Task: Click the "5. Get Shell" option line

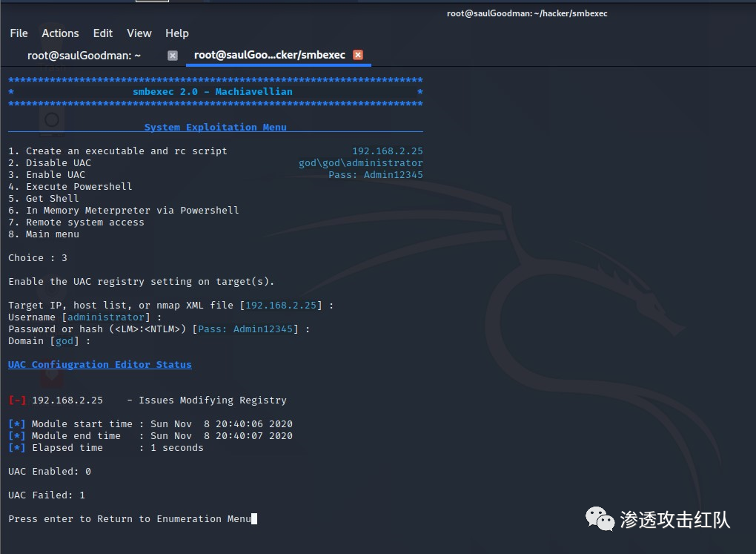Action: 43,199
